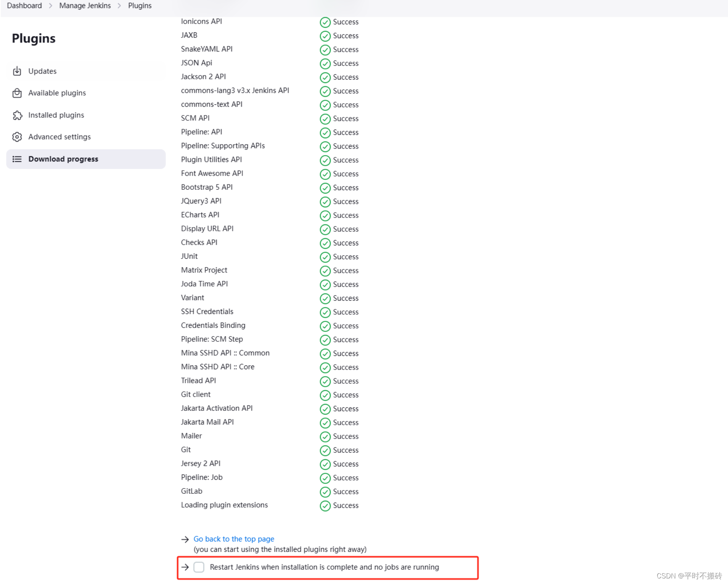Open Manage Jenkins breadcrumb link
Screen dimensions: 728x583
pyautogui.click(x=85, y=6)
